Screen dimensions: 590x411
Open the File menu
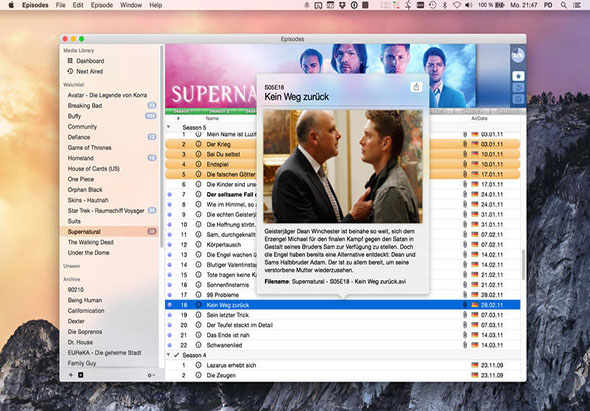(61, 5)
